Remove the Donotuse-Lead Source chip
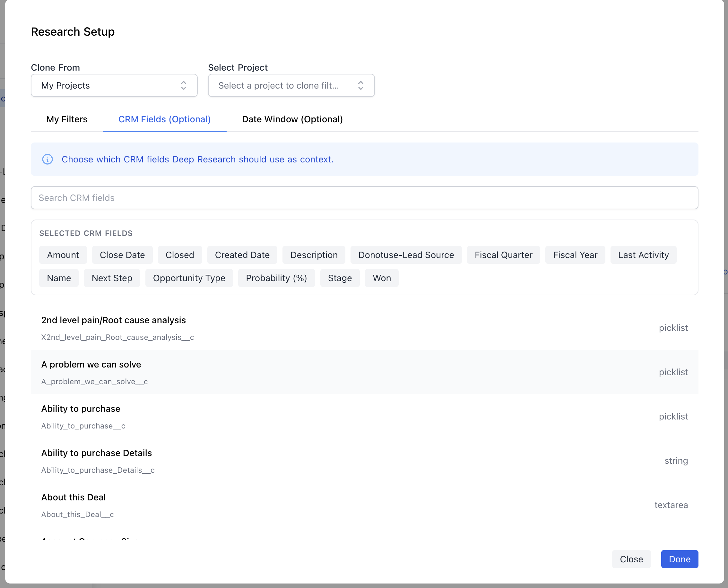Screen dimensions: 728x588 click(406, 255)
